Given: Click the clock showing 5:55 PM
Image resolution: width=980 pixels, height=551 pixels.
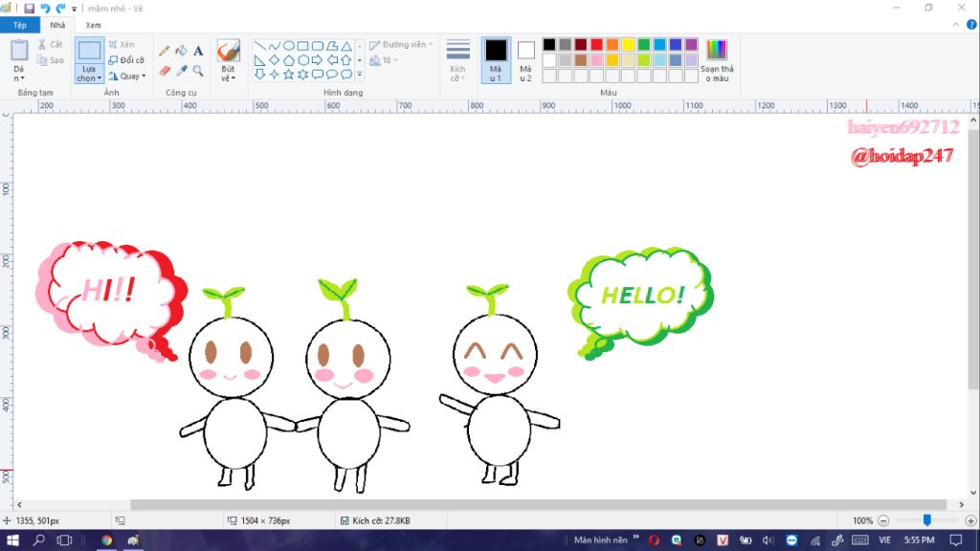Looking at the screenshot, I should pos(919,540).
